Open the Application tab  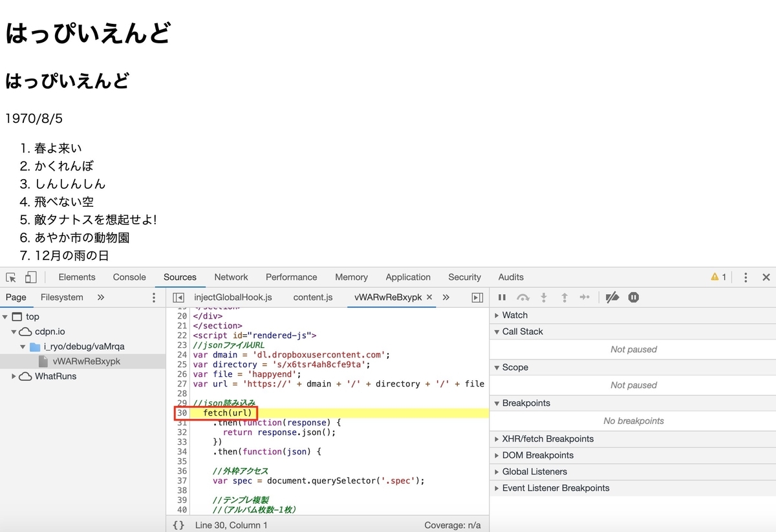click(408, 277)
